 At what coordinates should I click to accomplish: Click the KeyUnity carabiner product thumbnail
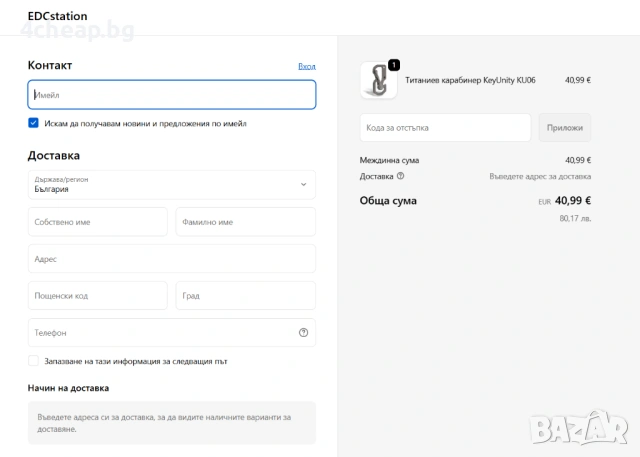pyautogui.click(x=377, y=82)
